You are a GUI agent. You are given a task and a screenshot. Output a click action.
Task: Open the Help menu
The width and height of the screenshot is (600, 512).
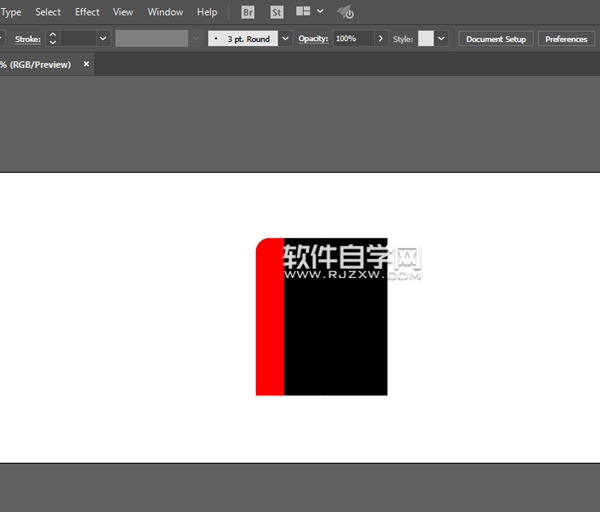207,12
